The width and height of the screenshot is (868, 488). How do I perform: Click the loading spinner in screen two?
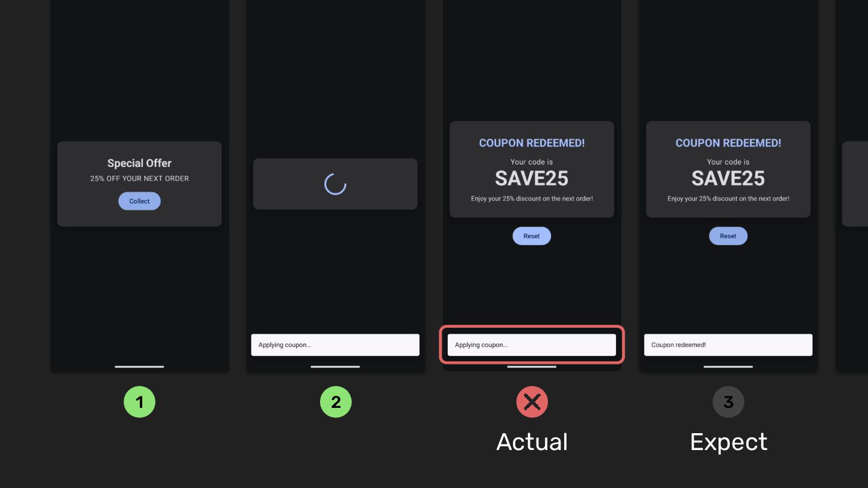[335, 184]
